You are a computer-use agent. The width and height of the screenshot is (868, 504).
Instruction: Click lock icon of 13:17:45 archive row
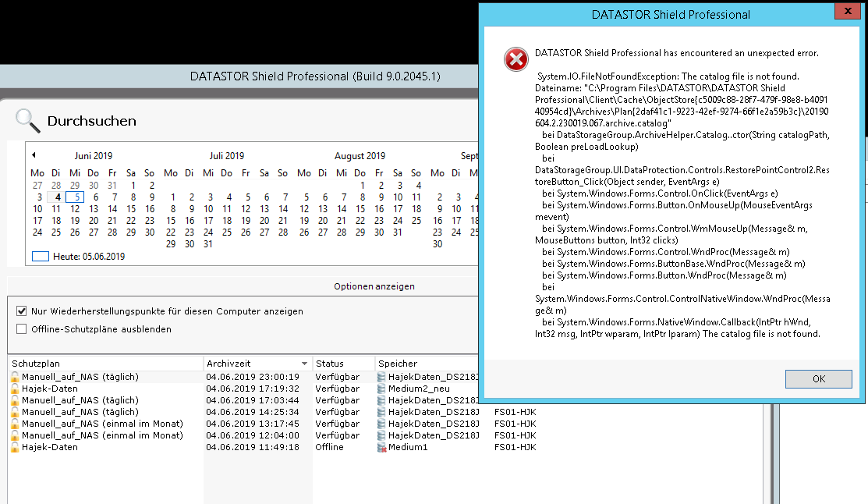[x=15, y=424]
